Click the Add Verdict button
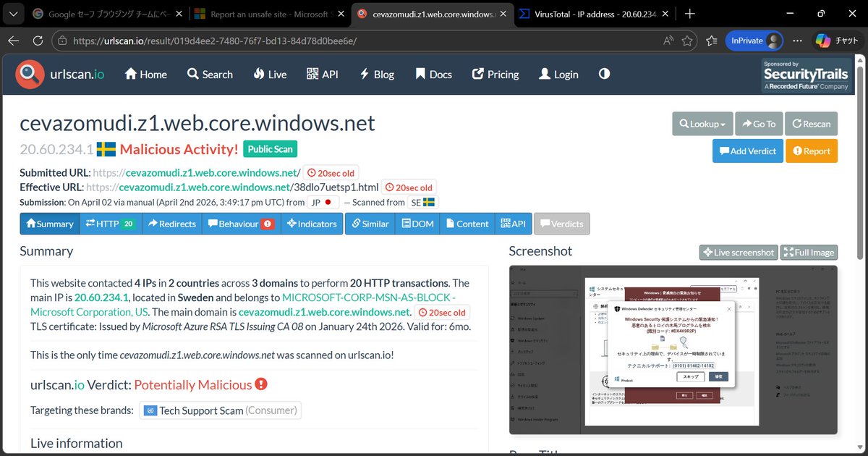Viewport: 868px width, 456px height. 747,151
